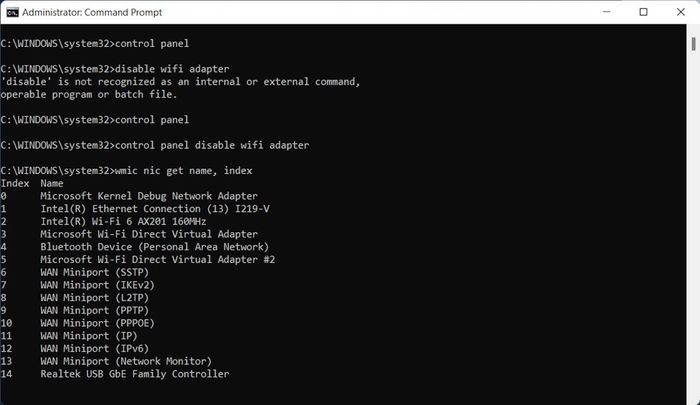The width and height of the screenshot is (700, 405).
Task: Click the 'wmic nic get name, index' command line
Action: [126, 171]
